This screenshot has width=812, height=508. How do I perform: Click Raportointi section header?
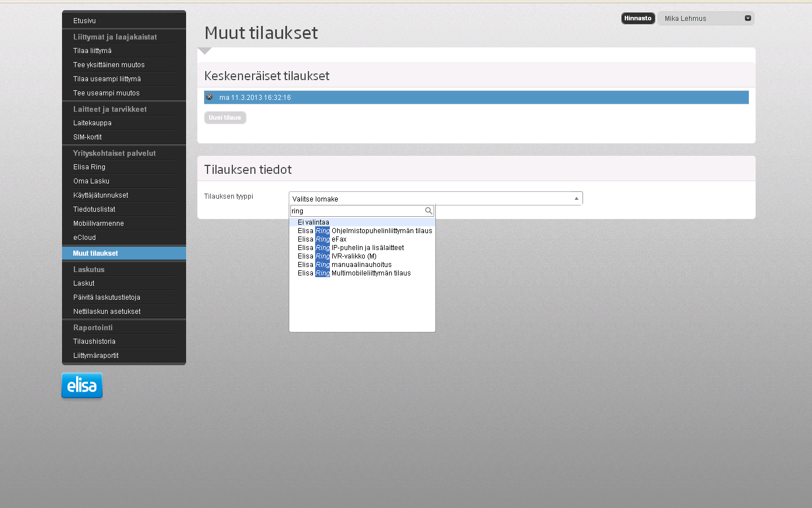click(x=93, y=327)
